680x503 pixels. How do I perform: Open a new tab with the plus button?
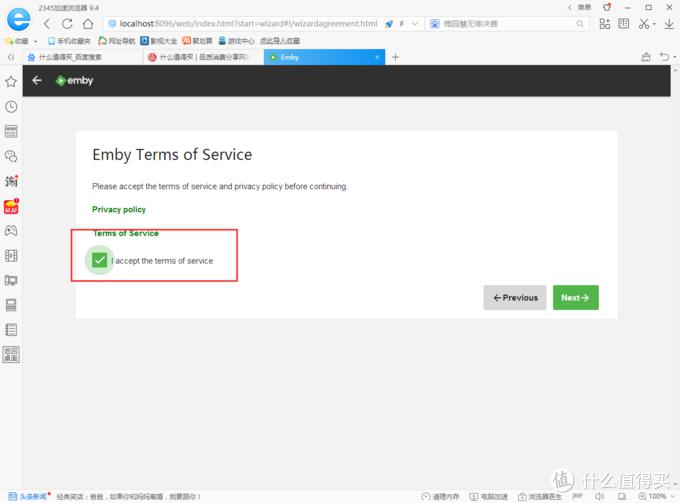(396, 57)
